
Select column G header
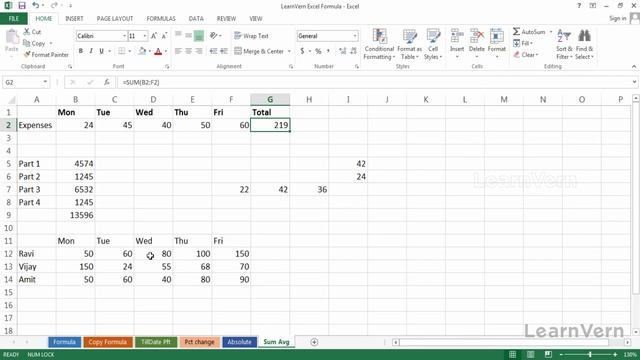pyautogui.click(x=270, y=99)
